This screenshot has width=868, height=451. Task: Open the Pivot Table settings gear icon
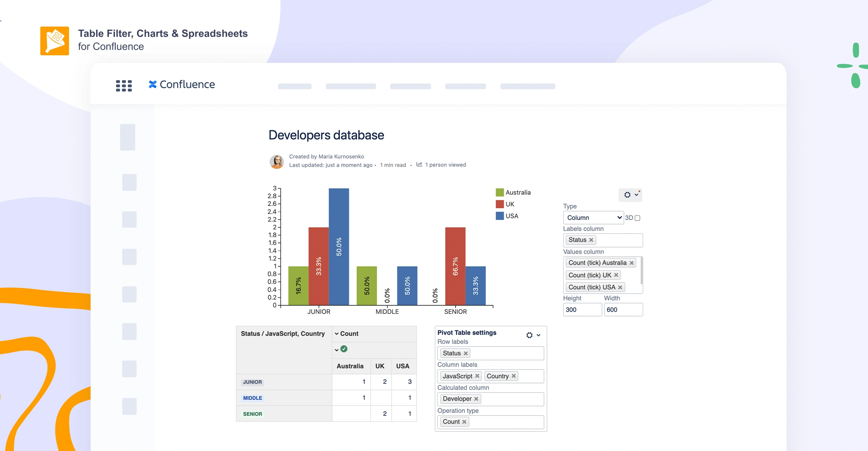tap(529, 335)
